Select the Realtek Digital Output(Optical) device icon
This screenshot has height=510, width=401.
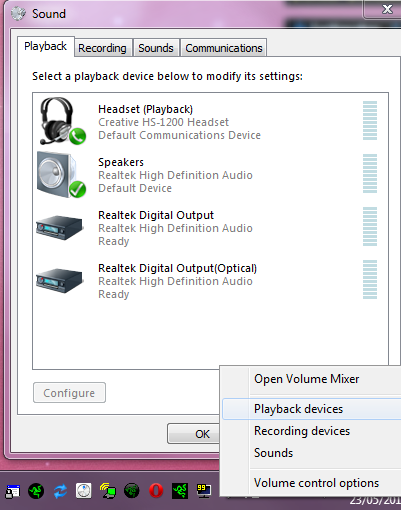click(x=59, y=280)
